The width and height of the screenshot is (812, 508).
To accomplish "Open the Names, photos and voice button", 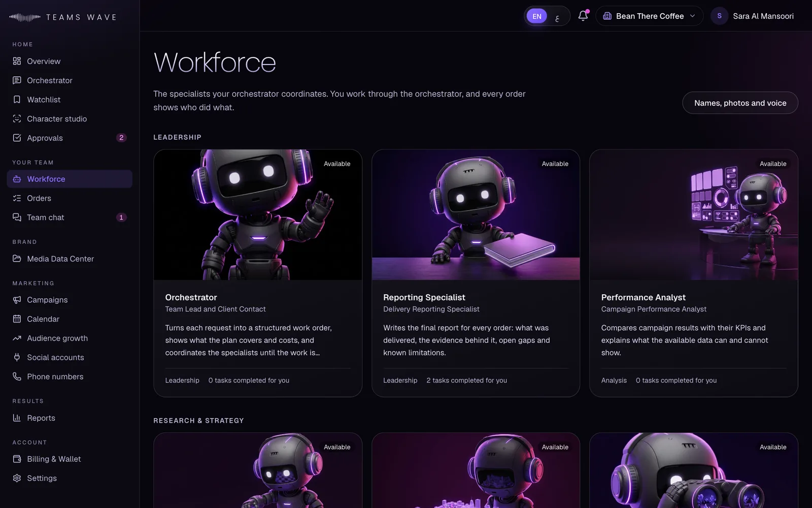I will pyautogui.click(x=740, y=103).
